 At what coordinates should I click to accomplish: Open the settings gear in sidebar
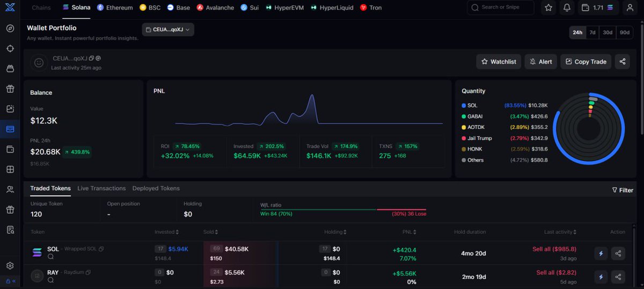point(10,266)
